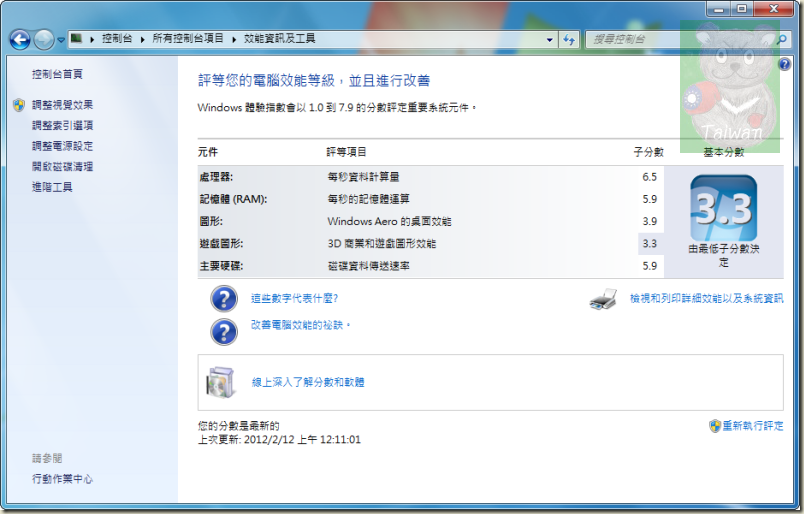
Task: Click the 磁碟資料傳送速率 text
Action: (369, 266)
